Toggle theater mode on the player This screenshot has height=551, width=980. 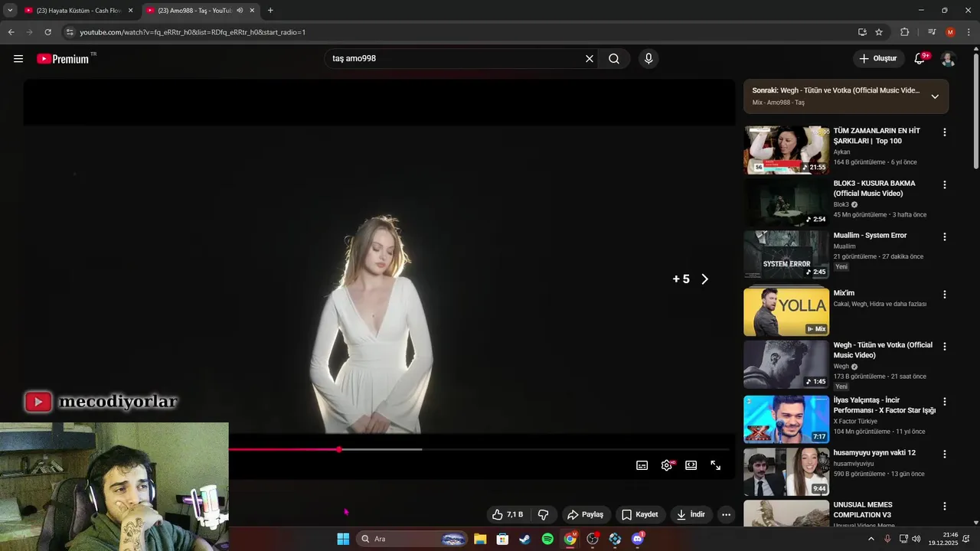691,465
